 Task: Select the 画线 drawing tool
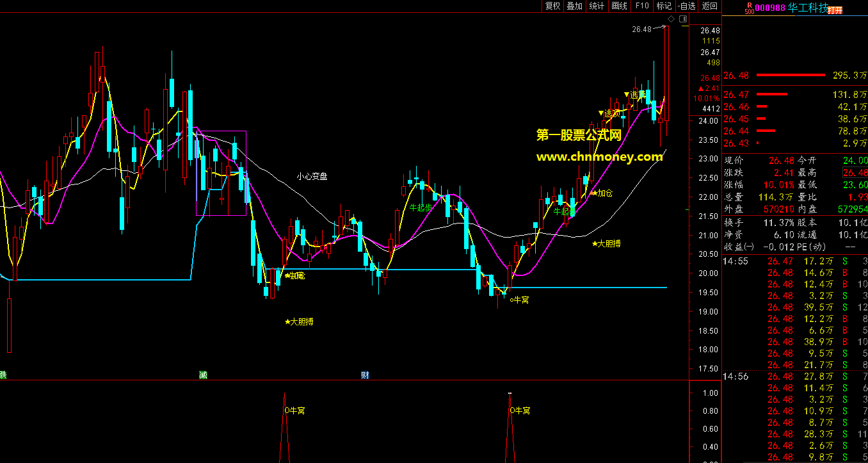(x=619, y=6)
